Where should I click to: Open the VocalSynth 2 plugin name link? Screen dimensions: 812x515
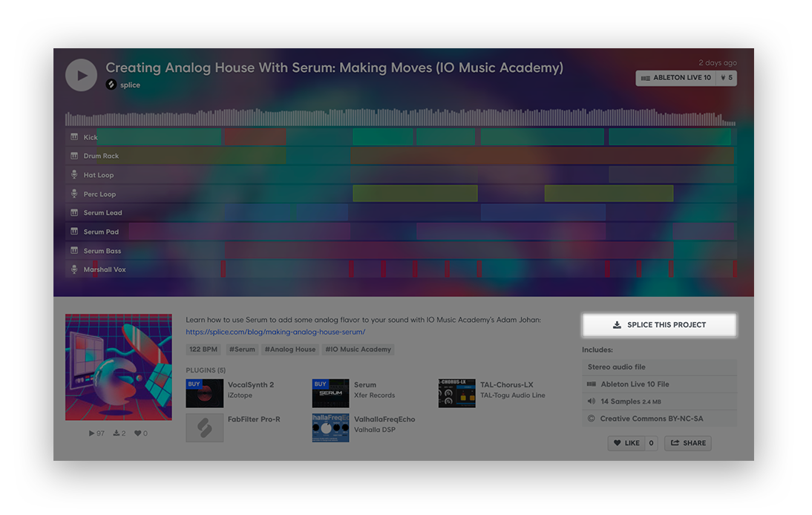[251, 384]
